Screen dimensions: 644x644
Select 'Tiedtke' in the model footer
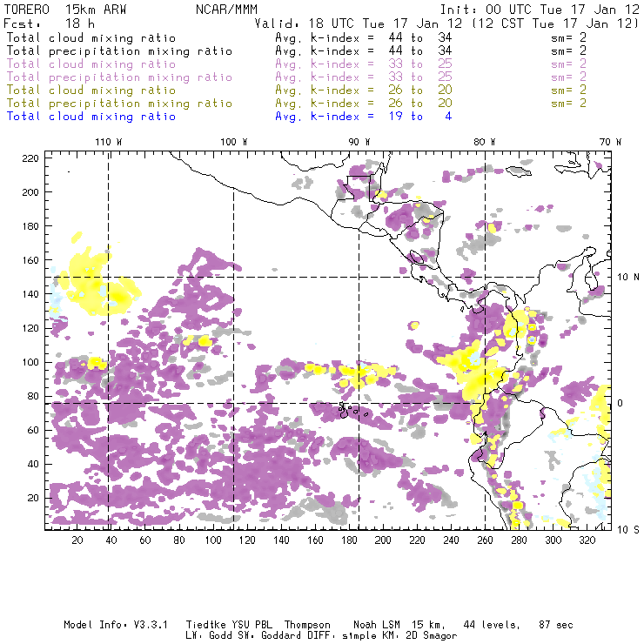tap(206, 625)
